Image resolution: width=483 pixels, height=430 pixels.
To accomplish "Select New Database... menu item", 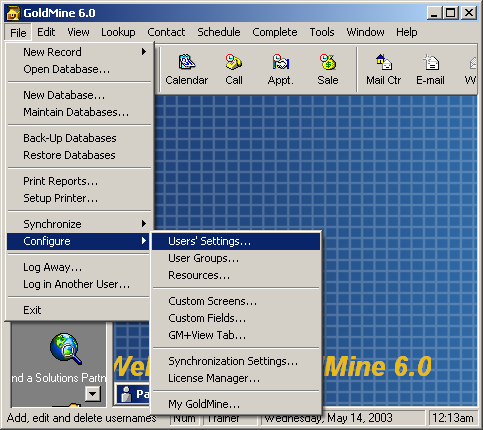I will 79,95.
